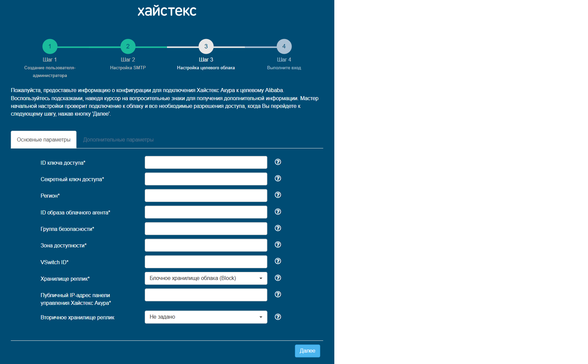Click help icon beside Регион field
588x364 pixels.
[x=278, y=195]
